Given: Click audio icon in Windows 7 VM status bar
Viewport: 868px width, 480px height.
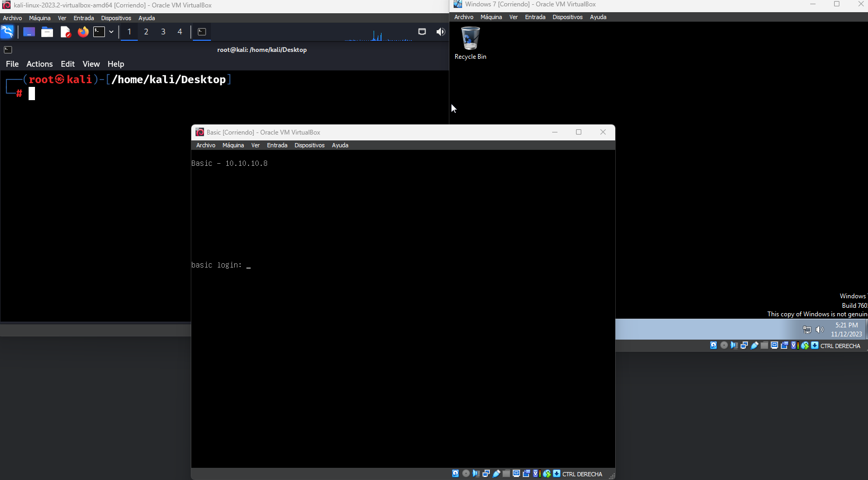Looking at the screenshot, I should (734, 345).
